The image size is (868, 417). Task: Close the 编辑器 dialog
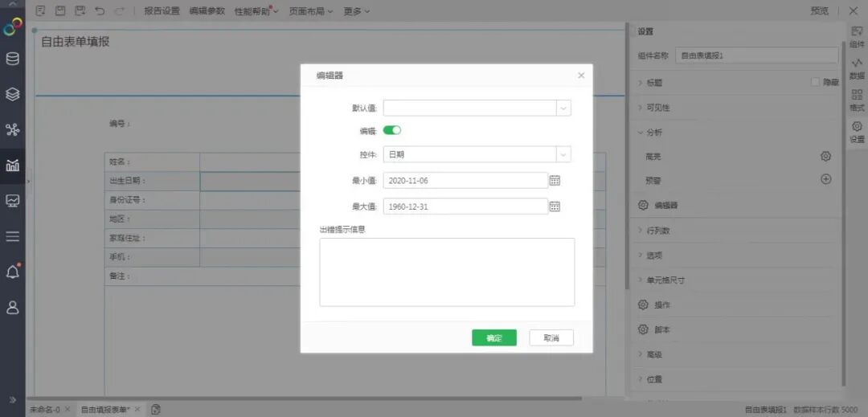pyautogui.click(x=581, y=76)
